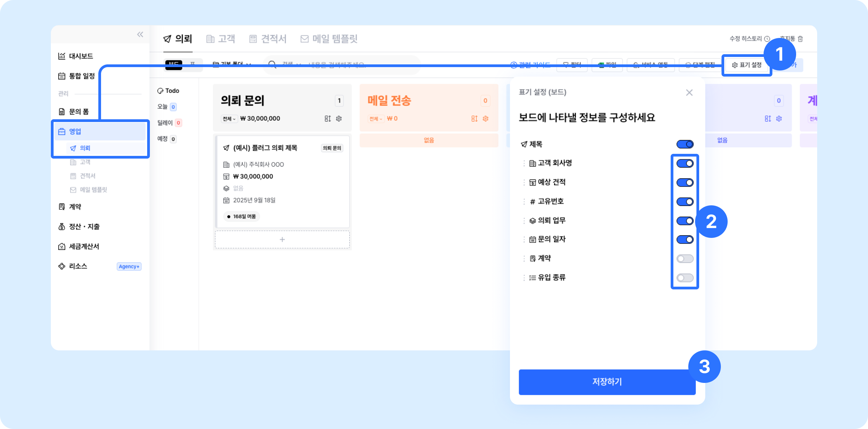Click sort icon in 의뢰 문의 column
Image resolution: width=868 pixels, height=429 pixels.
point(328,119)
